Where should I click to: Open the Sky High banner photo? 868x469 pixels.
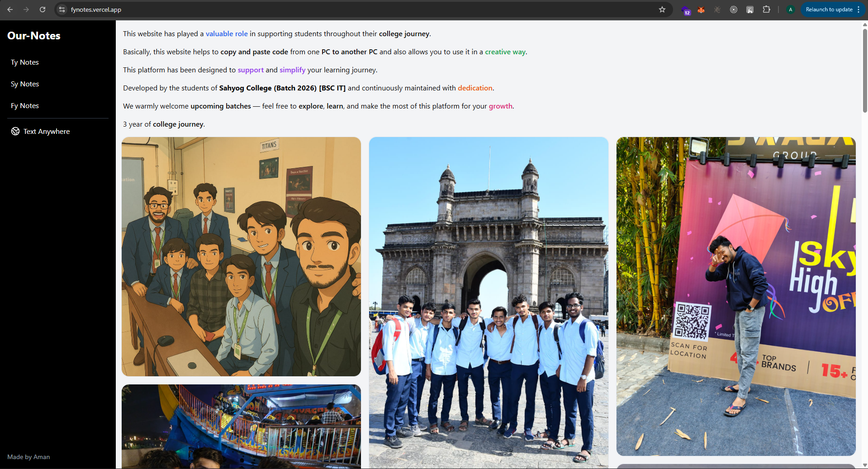[x=736, y=296]
